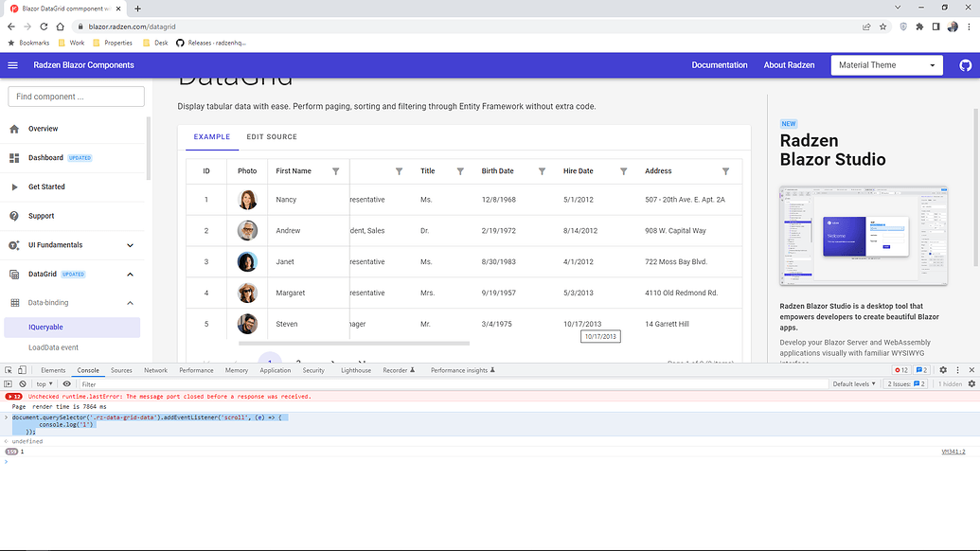980x551 pixels.
Task: Open the browser extensions puzzle icon
Action: point(919,27)
